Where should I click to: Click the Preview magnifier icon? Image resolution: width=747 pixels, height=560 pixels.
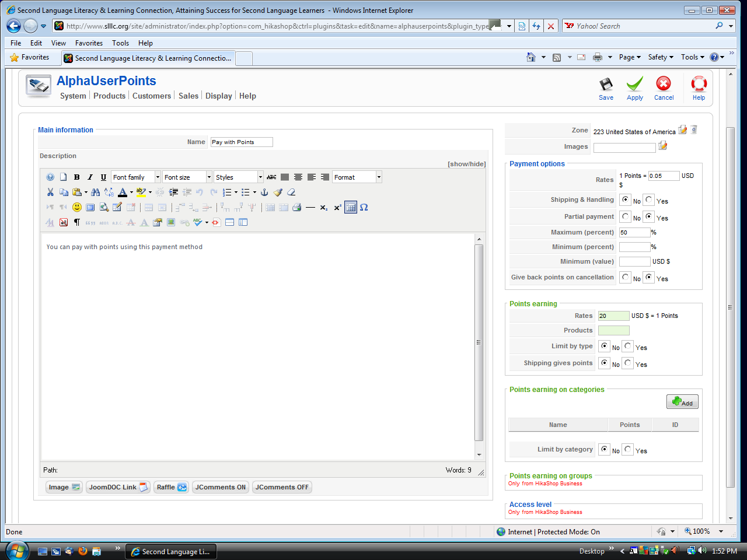pyautogui.click(x=104, y=208)
